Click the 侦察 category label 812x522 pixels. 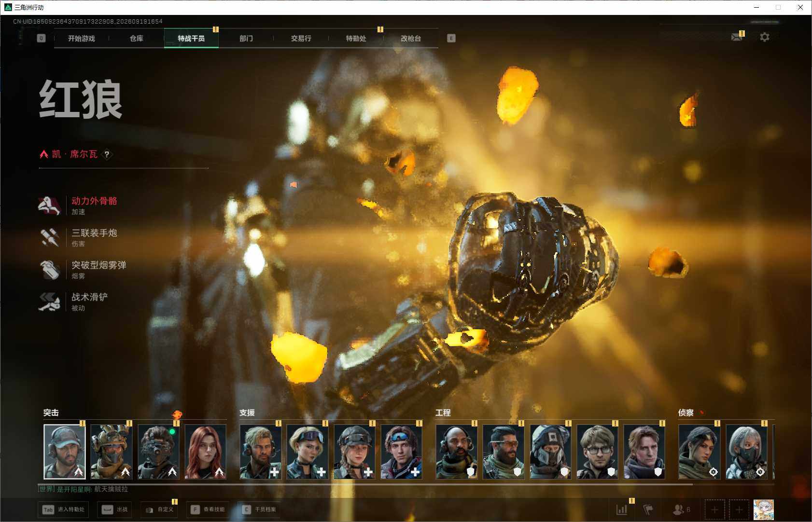tap(686, 413)
